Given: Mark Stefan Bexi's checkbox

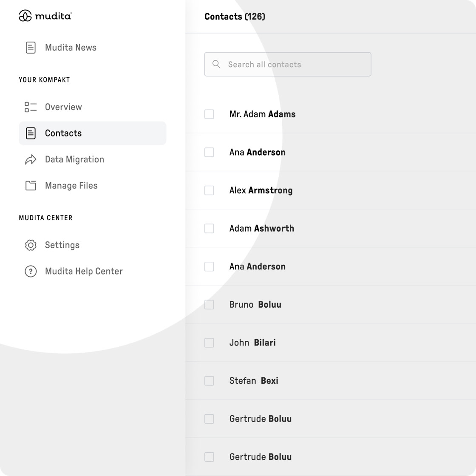Looking at the screenshot, I should click(209, 381).
